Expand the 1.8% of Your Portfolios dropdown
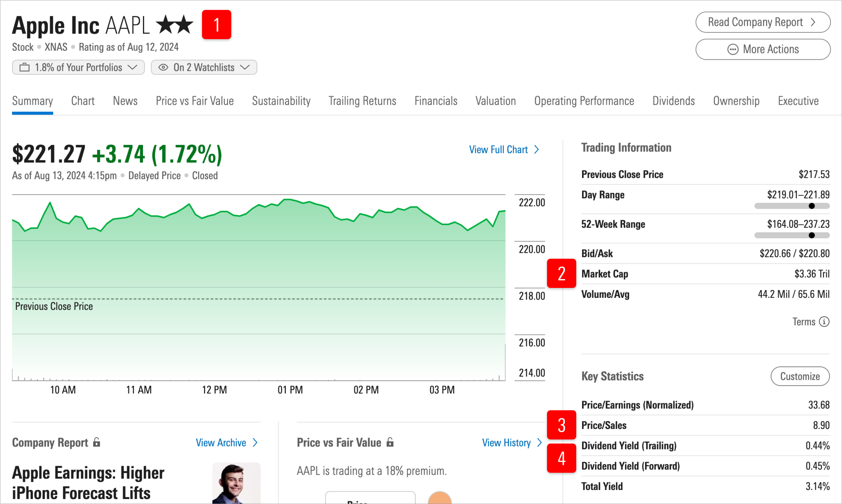The width and height of the screenshot is (842, 504). [x=132, y=67]
